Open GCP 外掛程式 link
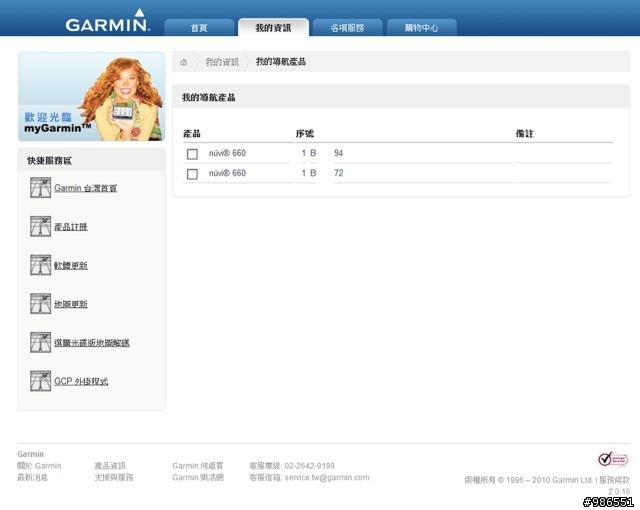Viewport: 640px width, 510px height. pyautogui.click(x=81, y=381)
